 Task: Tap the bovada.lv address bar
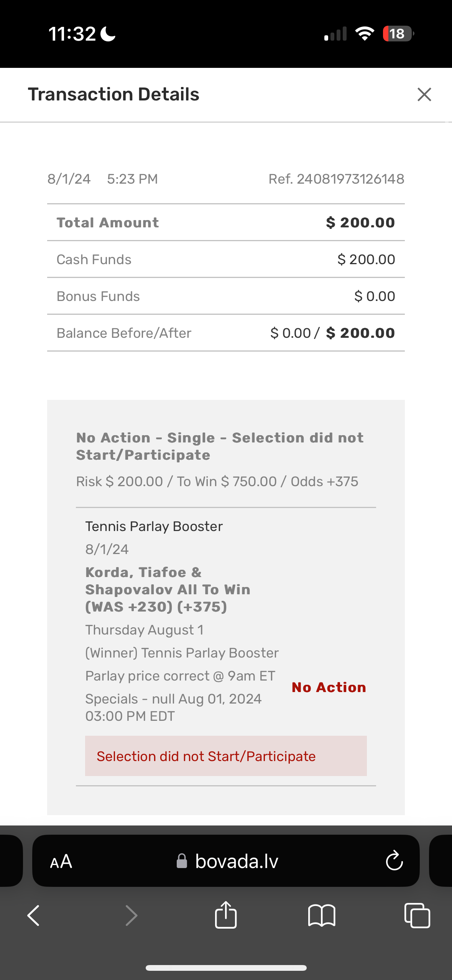237,862
